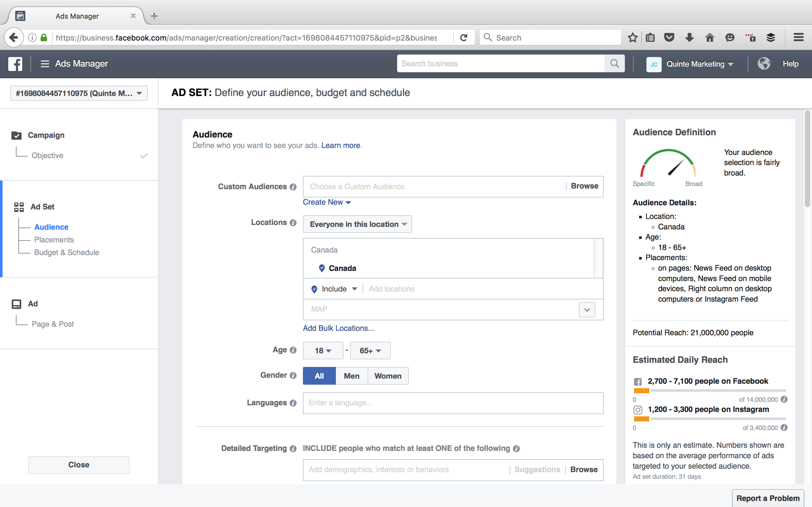
Task: Select the Women gender option
Action: click(x=388, y=376)
